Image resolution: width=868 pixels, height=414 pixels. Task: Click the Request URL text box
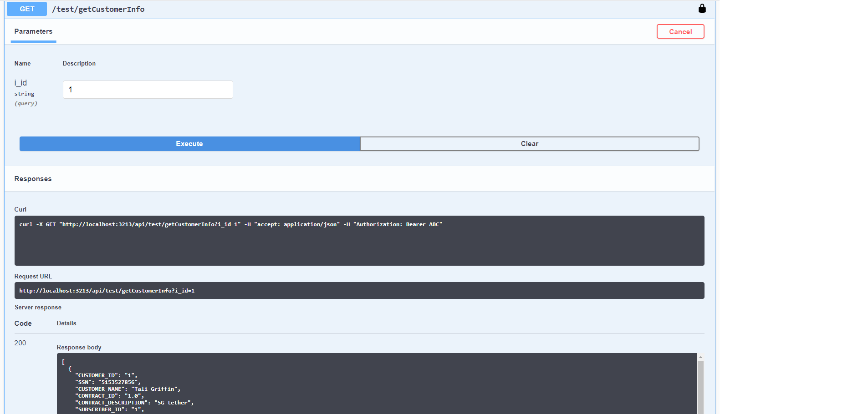point(359,291)
